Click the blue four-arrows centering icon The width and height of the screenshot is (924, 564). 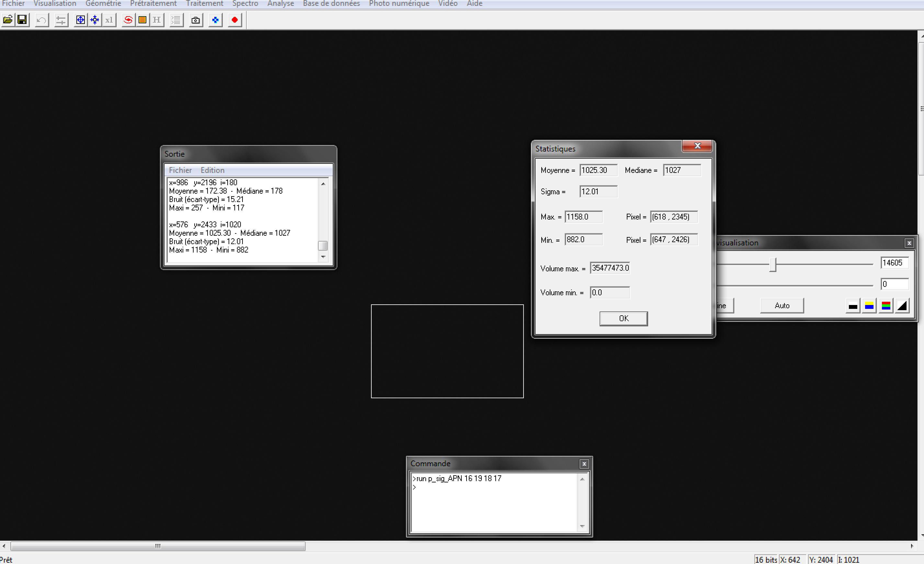point(95,20)
